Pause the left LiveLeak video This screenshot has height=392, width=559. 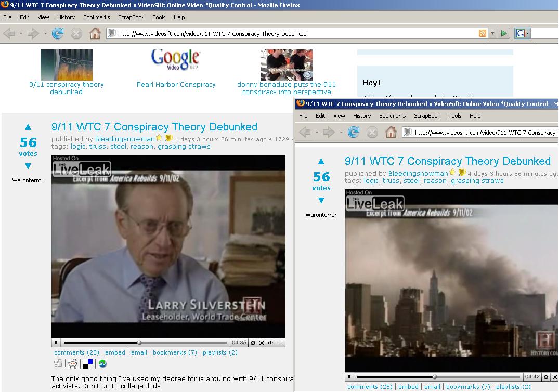[x=56, y=343]
